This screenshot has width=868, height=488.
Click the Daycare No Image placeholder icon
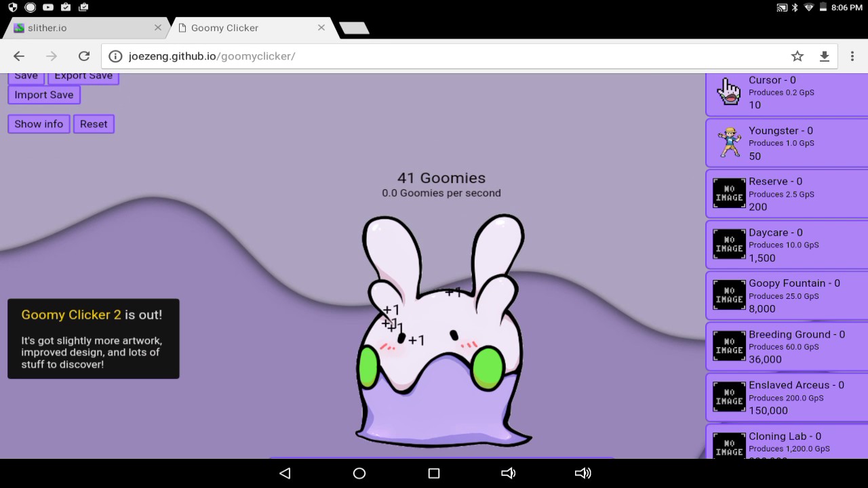pyautogui.click(x=730, y=244)
